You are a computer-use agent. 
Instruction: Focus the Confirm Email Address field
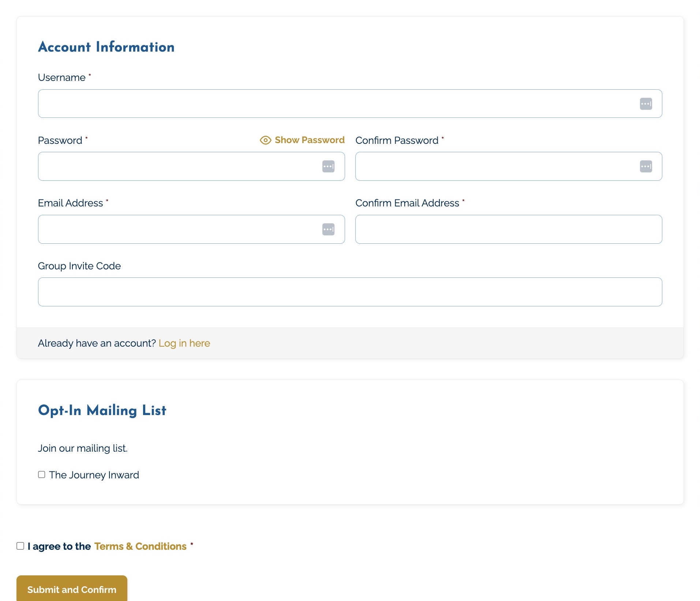coord(509,229)
